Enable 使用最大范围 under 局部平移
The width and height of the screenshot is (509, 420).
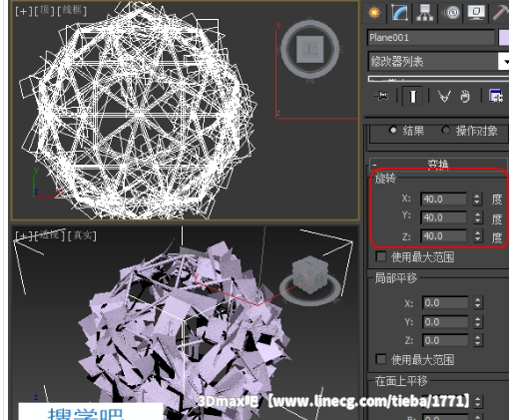[x=381, y=359]
